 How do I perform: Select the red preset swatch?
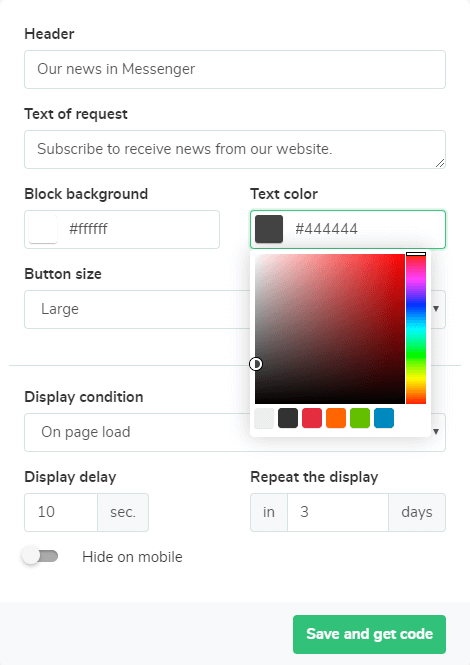pos(312,418)
